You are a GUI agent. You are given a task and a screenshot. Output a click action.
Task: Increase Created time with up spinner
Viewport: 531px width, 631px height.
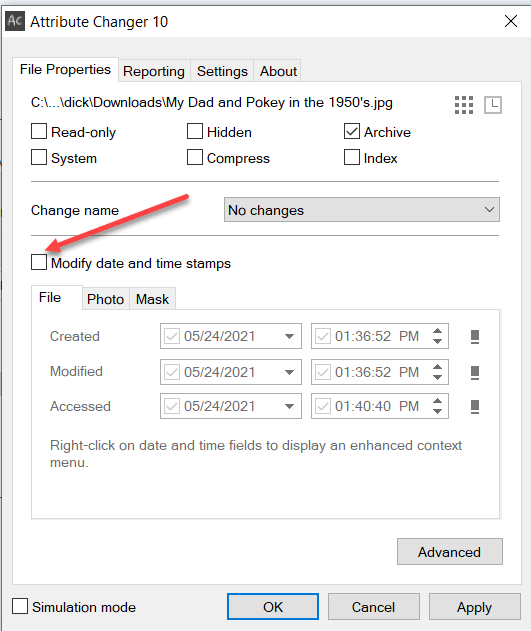click(x=437, y=331)
